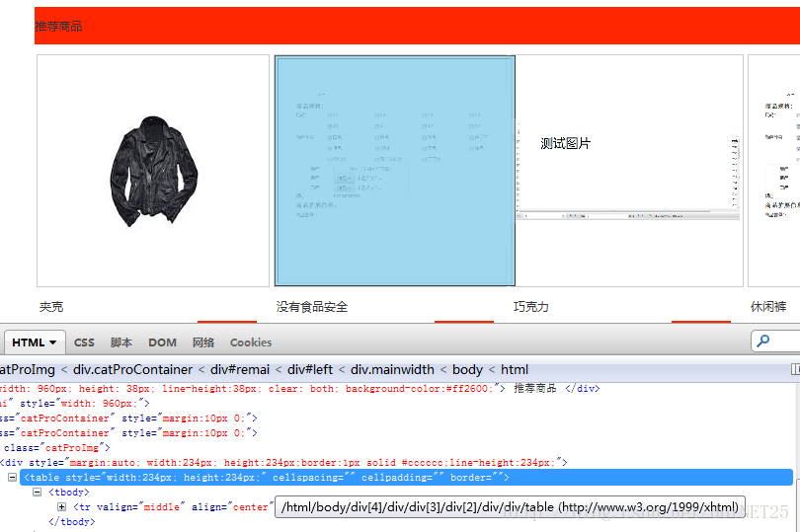800x532 pixels.
Task: Open the 巧克力 product name
Action: [x=531, y=307]
